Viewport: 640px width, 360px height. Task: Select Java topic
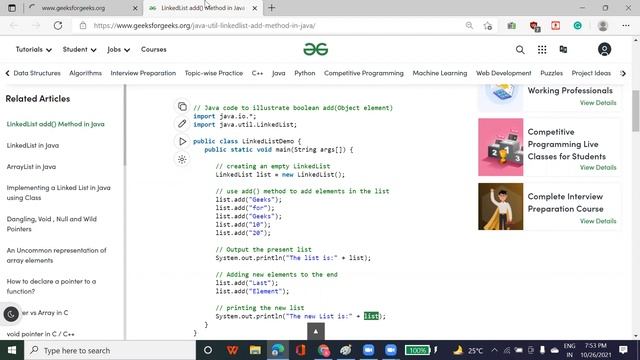coord(278,73)
